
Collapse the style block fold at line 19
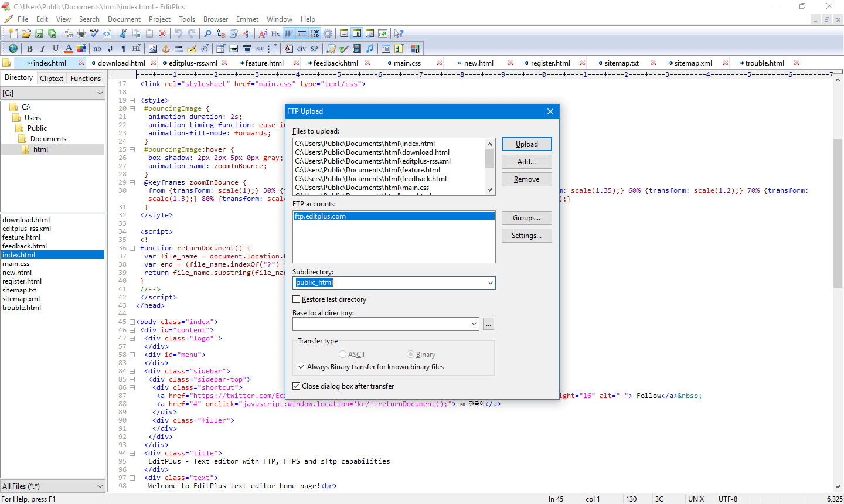[x=132, y=101]
